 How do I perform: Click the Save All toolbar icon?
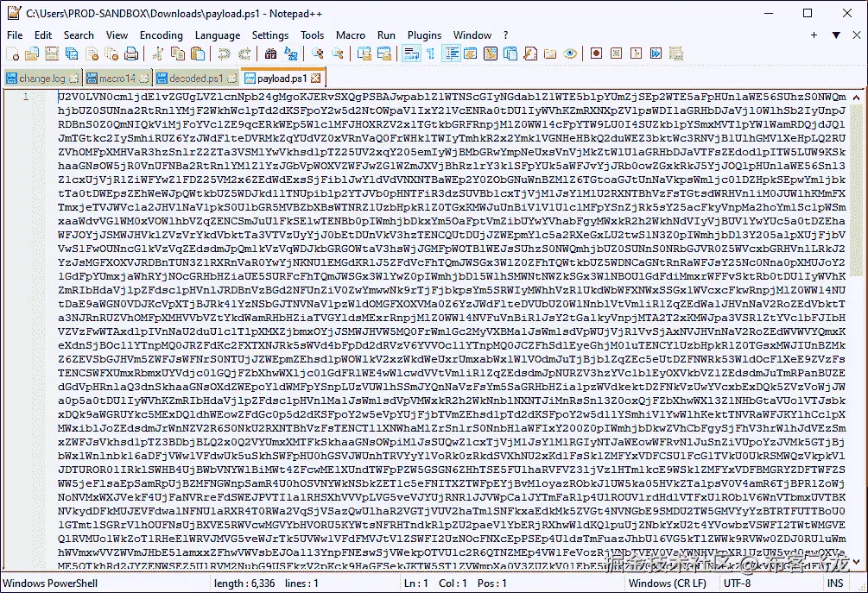pos(72,54)
